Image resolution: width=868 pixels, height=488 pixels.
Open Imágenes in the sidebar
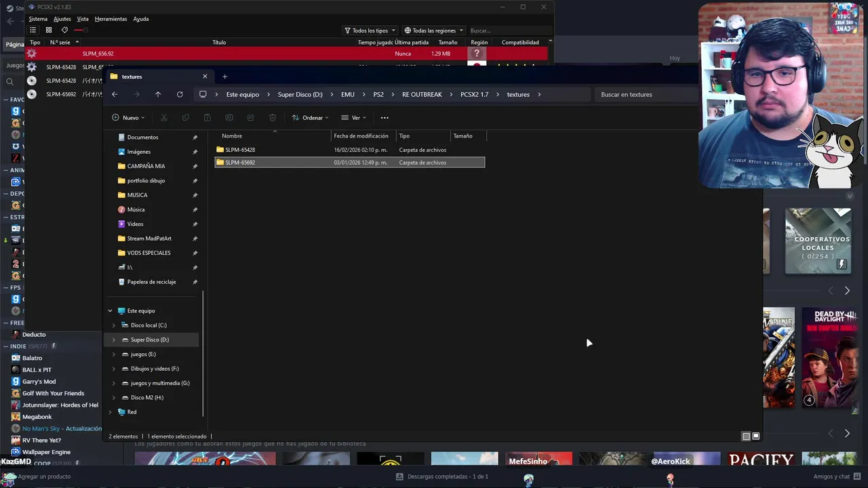[x=139, y=152]
